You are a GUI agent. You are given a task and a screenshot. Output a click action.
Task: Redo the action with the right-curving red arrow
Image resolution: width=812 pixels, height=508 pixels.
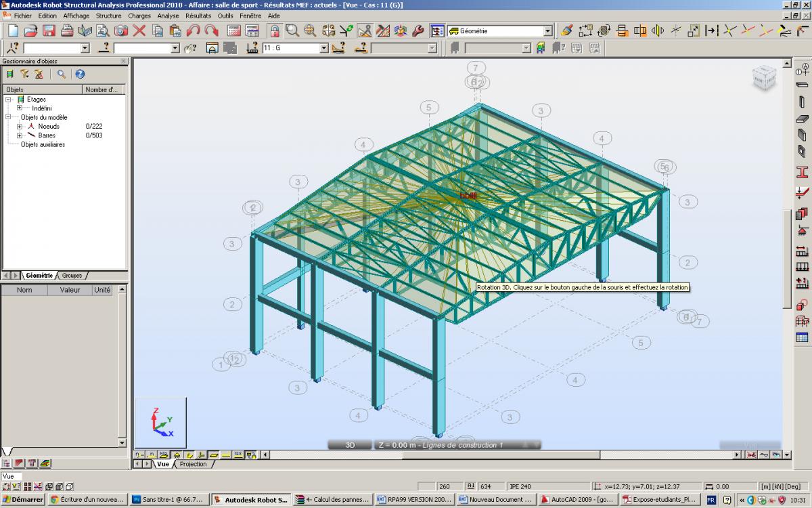pos(212,30)
